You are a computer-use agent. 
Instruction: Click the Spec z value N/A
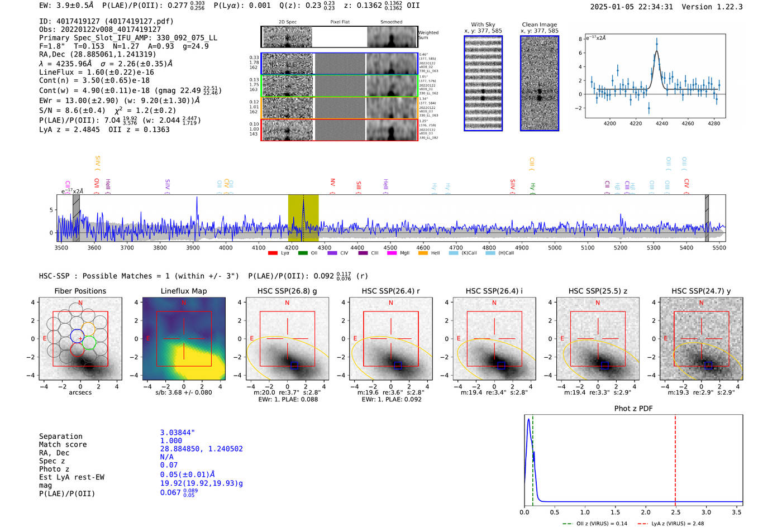(167, 457)
